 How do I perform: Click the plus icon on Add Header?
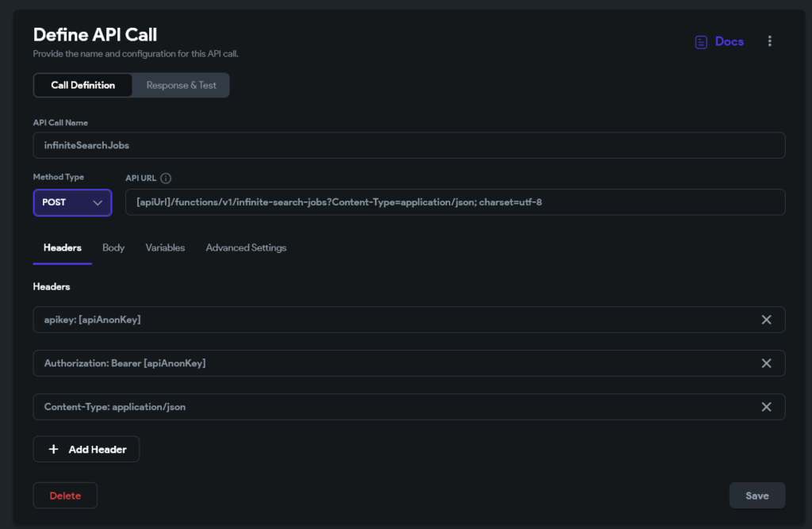pos(53,449)
